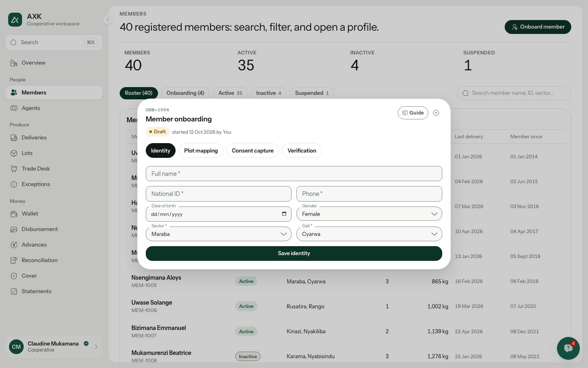The image size is (588, 368).
Task: Click the Lots cube icon
Action: (x=14, y=153)
